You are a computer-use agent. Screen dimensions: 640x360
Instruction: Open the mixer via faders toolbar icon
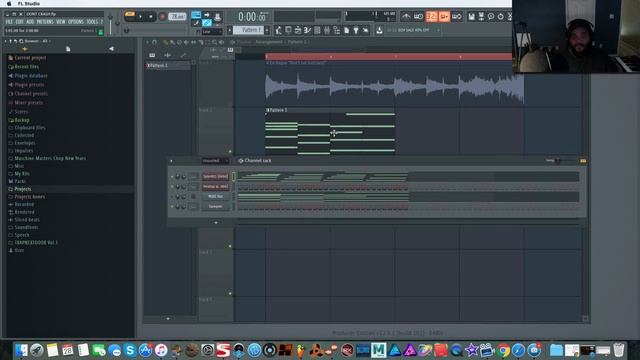tap(327, 30)
